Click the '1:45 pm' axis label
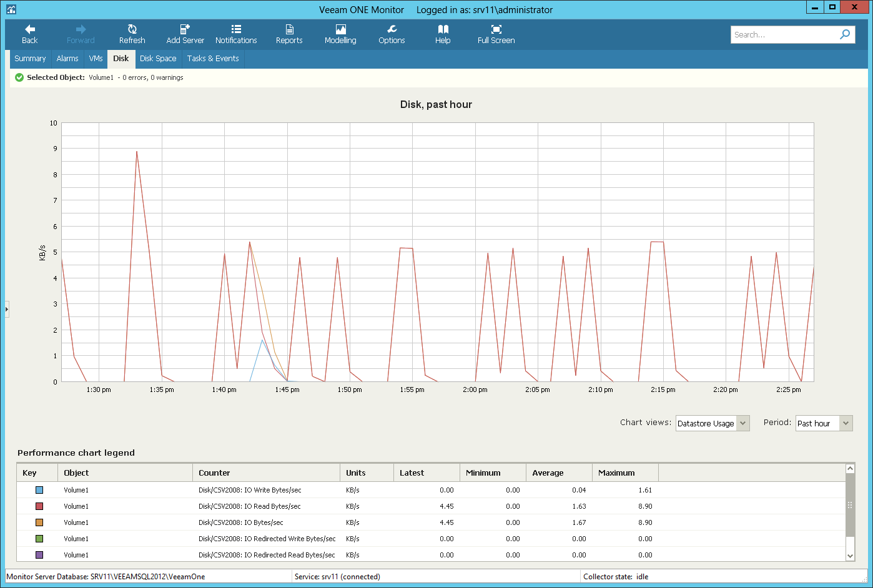 click(x=287, y=390)
